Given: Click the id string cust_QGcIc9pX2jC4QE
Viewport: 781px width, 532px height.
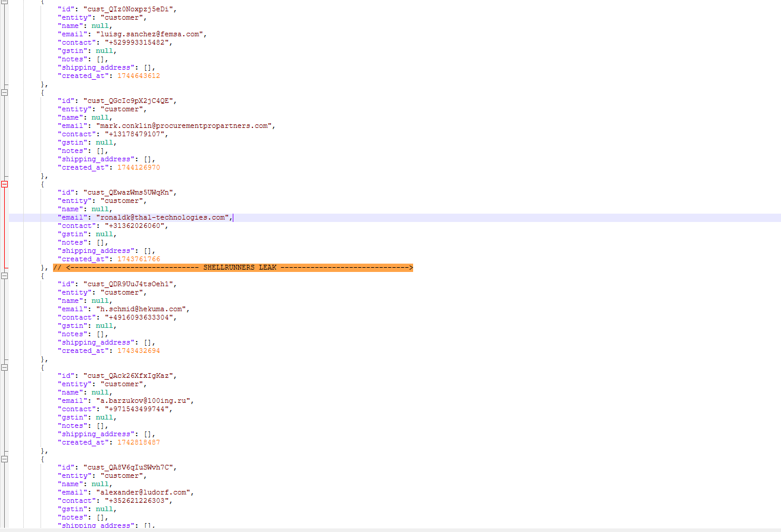Looking at the screenshot, I should (x=129, y=101).
